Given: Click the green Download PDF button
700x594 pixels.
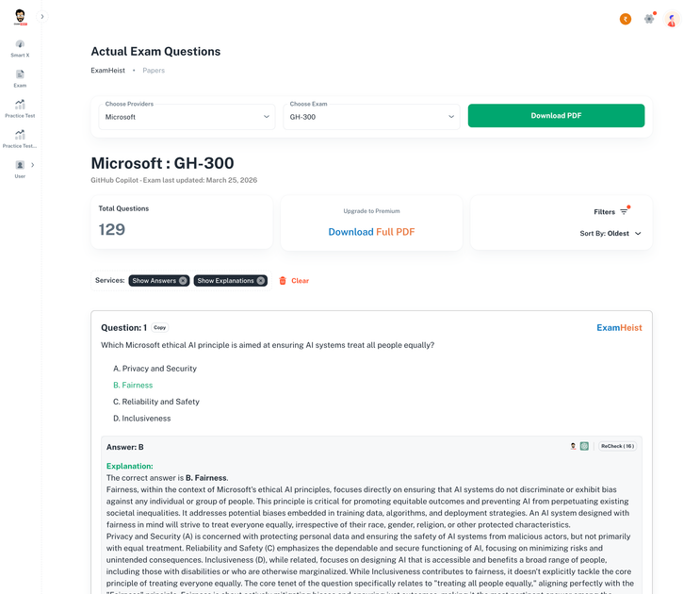Looking at the screenshot, I should click(556, 116).
